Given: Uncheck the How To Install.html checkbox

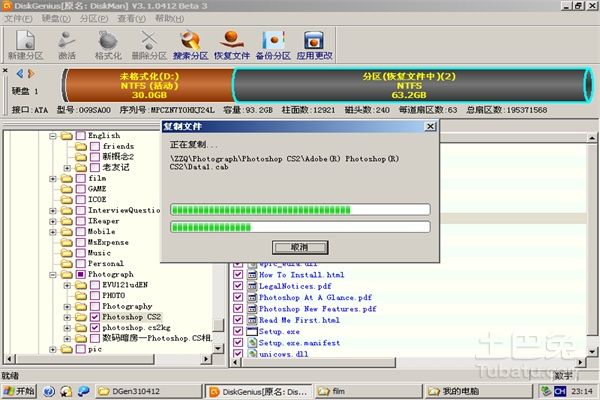Looking at the screenshot, I should pyautogui.click(x=238, y=274).
